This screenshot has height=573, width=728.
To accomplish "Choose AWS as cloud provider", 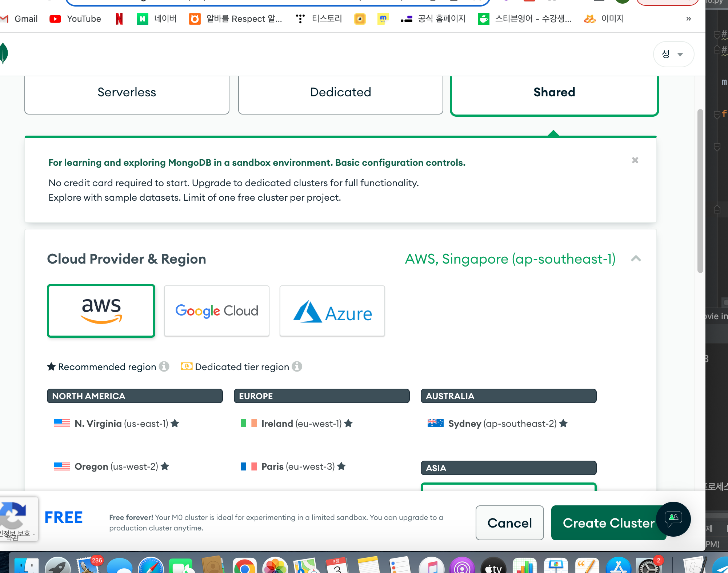I will 101,311.
